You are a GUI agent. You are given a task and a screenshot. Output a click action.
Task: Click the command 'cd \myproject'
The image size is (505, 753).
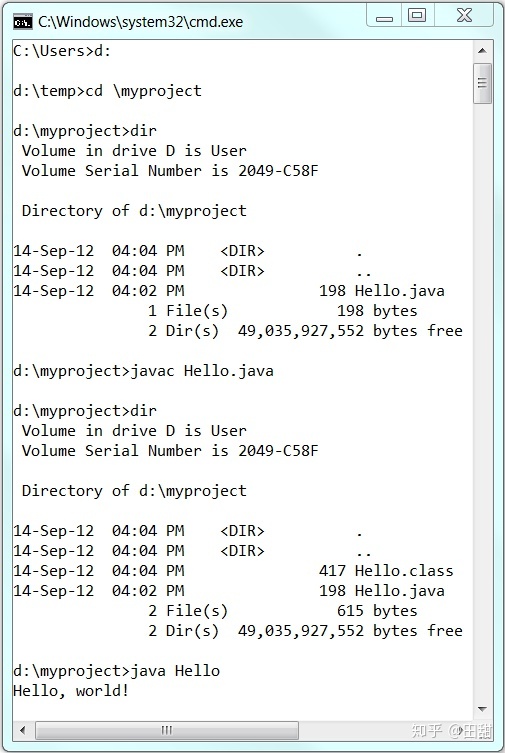tap(144, 91)
